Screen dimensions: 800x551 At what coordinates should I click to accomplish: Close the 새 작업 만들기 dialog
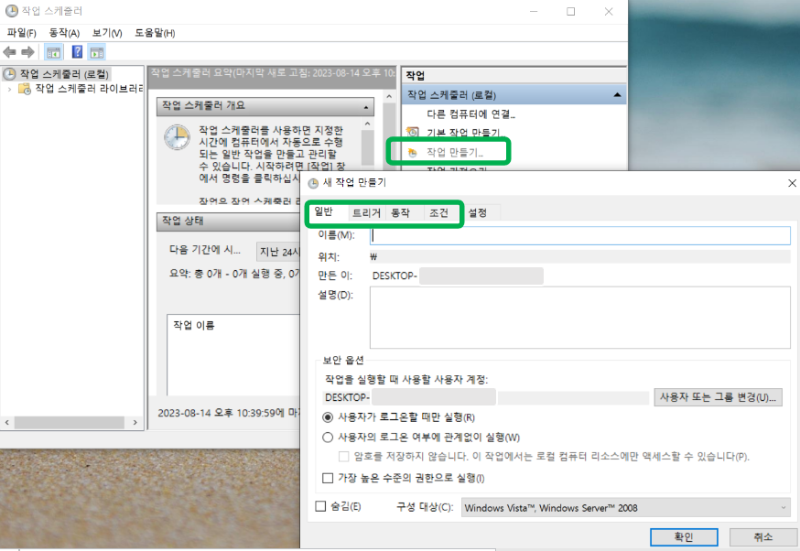(x=792, y=183)
